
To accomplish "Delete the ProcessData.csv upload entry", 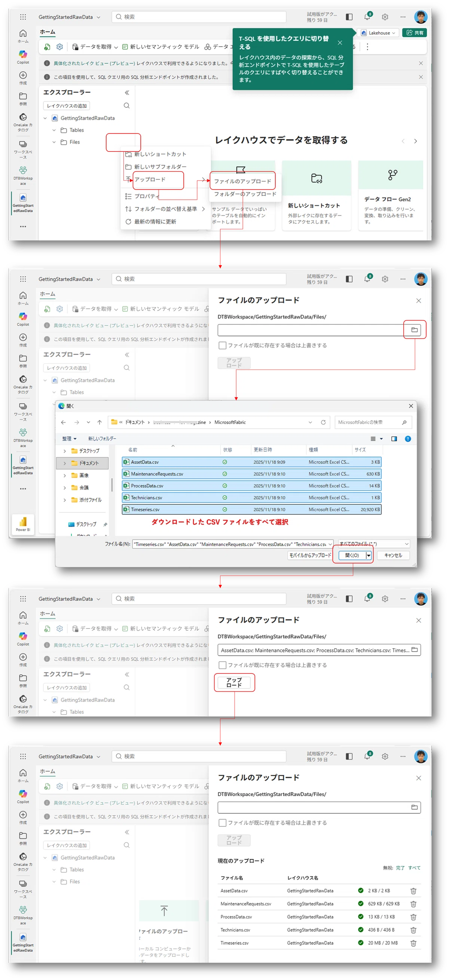I will coord(413,917).
